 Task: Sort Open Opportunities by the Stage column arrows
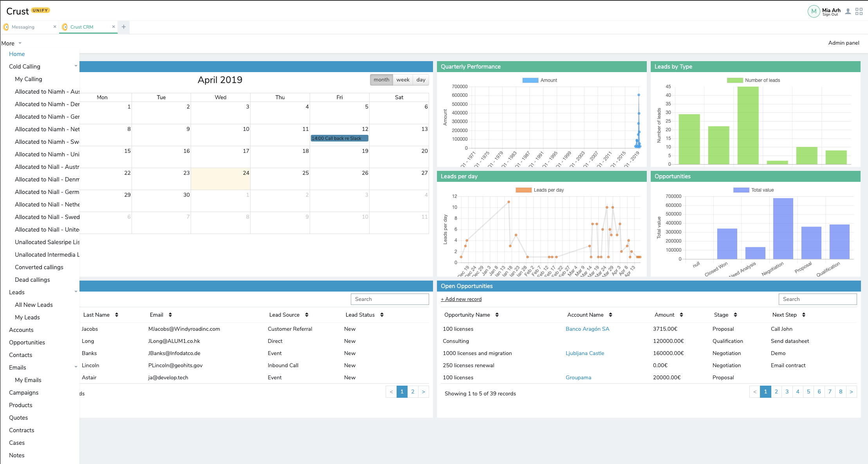coord(735,315)
